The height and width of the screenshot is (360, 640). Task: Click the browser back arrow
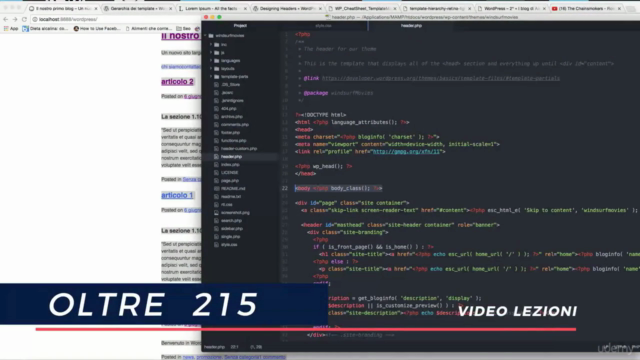(5, 19)
